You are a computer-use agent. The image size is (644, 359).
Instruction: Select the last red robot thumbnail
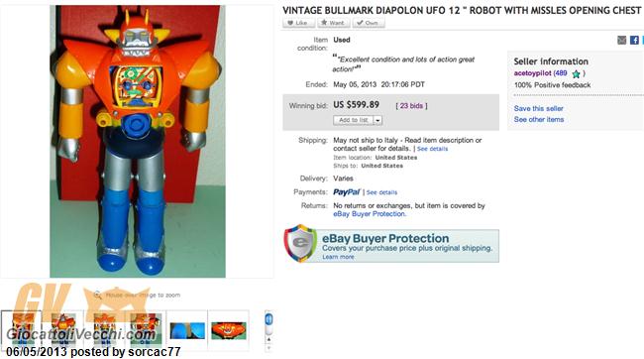coord(228,330)
